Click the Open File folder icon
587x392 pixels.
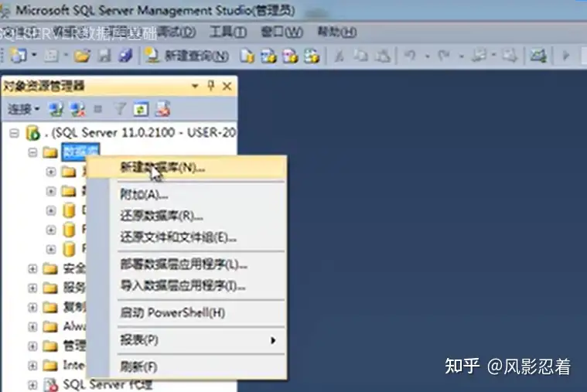coord(82,56)
